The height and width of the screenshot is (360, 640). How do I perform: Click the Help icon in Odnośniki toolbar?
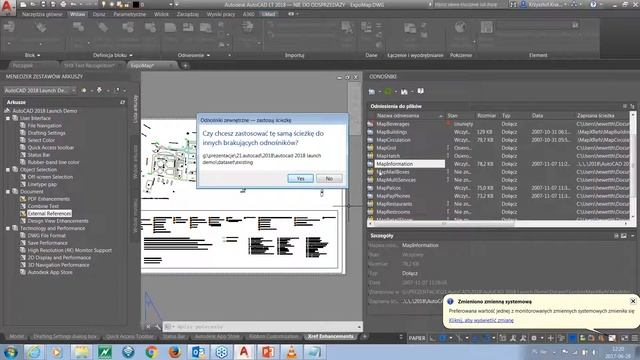point(420,91)
